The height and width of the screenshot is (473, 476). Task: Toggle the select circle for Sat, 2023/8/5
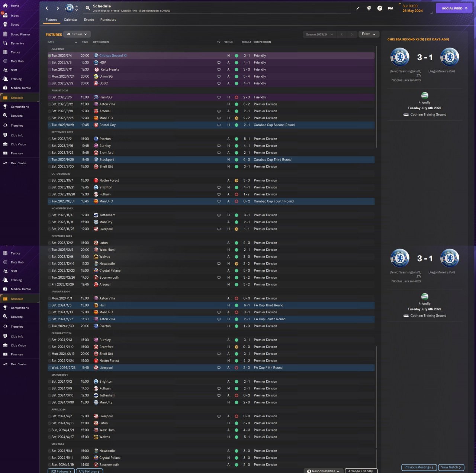point(49,97)
